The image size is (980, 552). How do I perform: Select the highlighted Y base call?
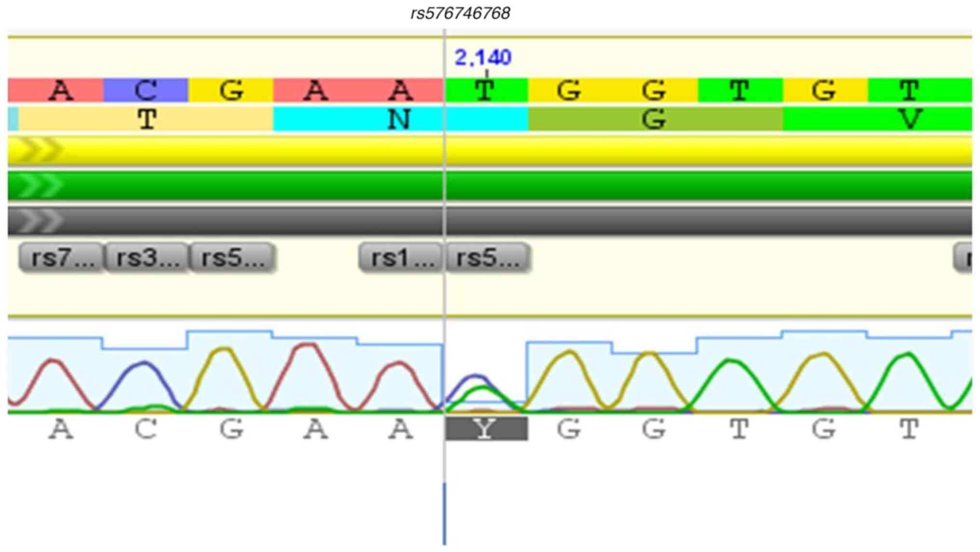click(486, 429)
